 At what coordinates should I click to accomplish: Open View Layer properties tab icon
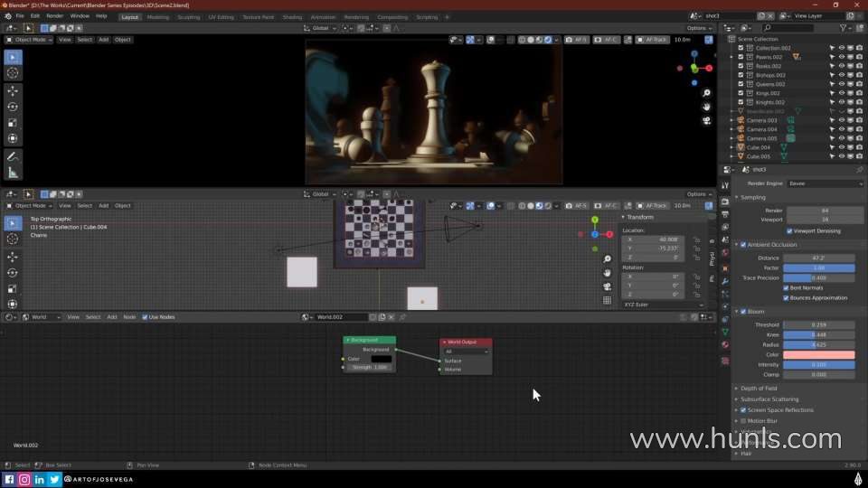coord(725,227)
